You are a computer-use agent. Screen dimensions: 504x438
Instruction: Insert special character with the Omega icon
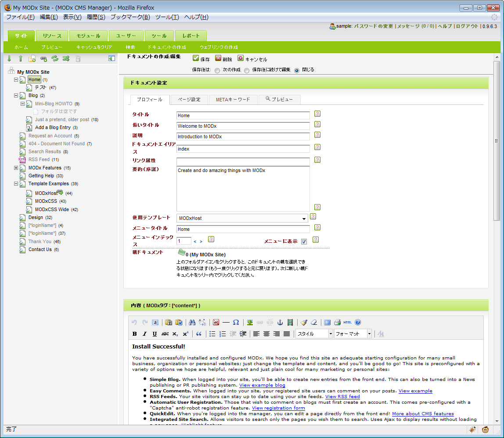tap(236, 323)
